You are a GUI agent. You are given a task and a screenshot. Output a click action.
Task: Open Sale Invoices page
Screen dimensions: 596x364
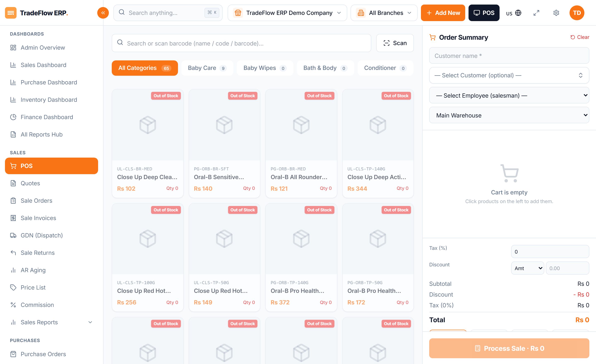(52, 218)
